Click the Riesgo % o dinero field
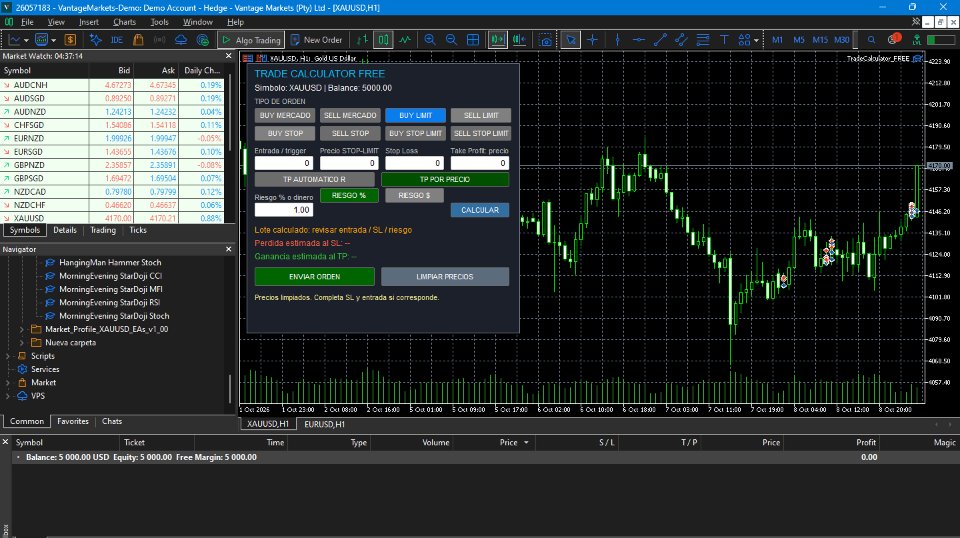The width and height of the screenshot is (960, 538). (284, 210)
